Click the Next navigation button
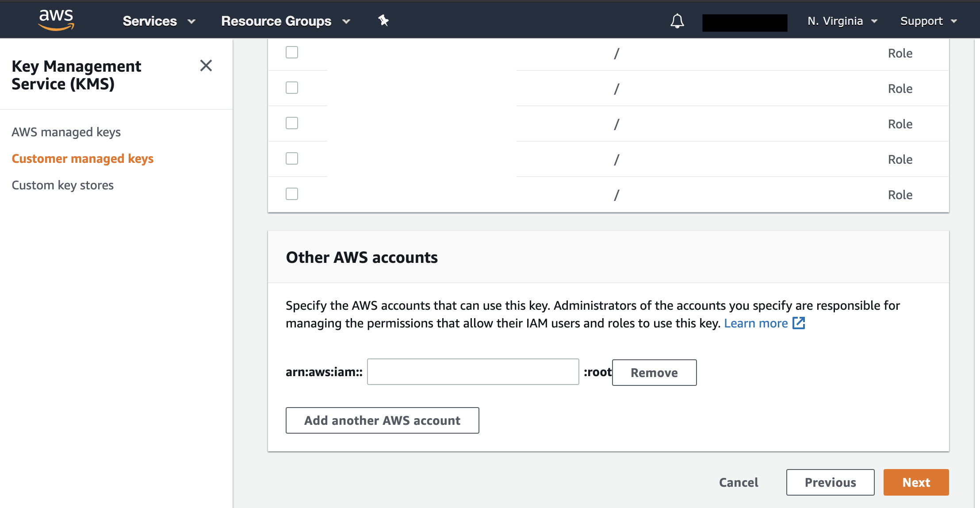The image size is (980, 508). coord(917,481)
